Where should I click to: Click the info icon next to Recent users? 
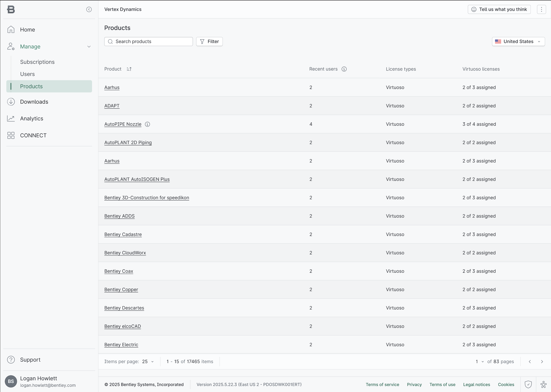(344, 69)
